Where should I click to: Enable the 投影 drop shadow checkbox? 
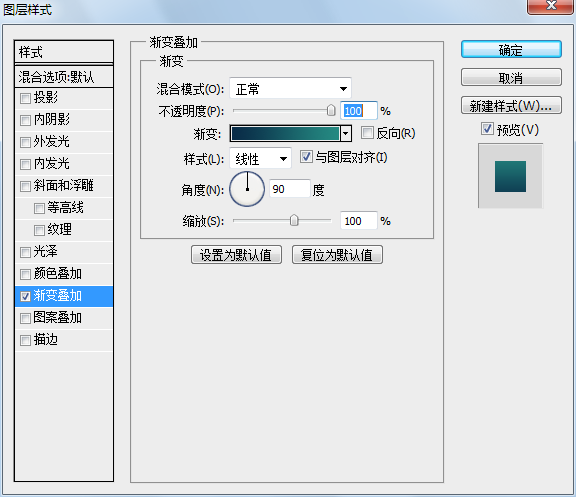pos(25,98)
